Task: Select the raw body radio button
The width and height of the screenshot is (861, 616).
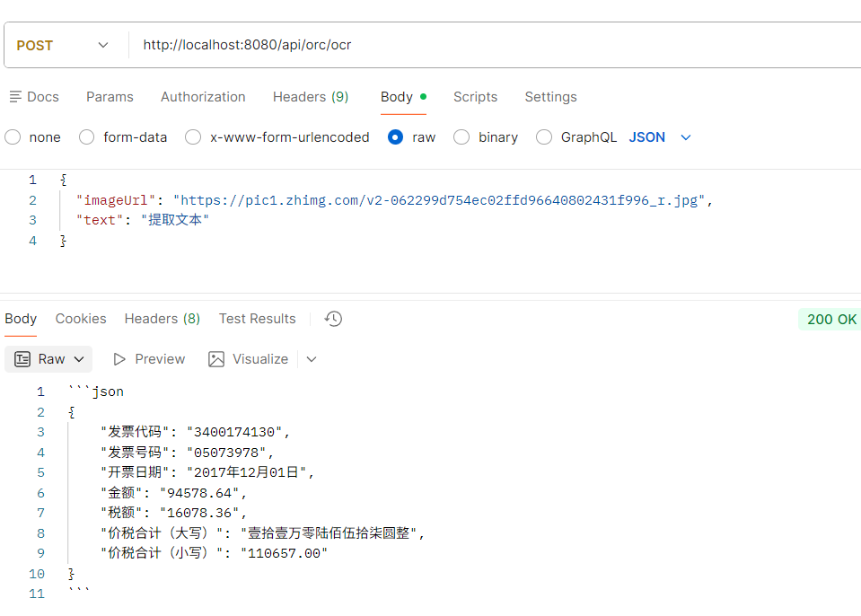Action: tap(395, 137)
